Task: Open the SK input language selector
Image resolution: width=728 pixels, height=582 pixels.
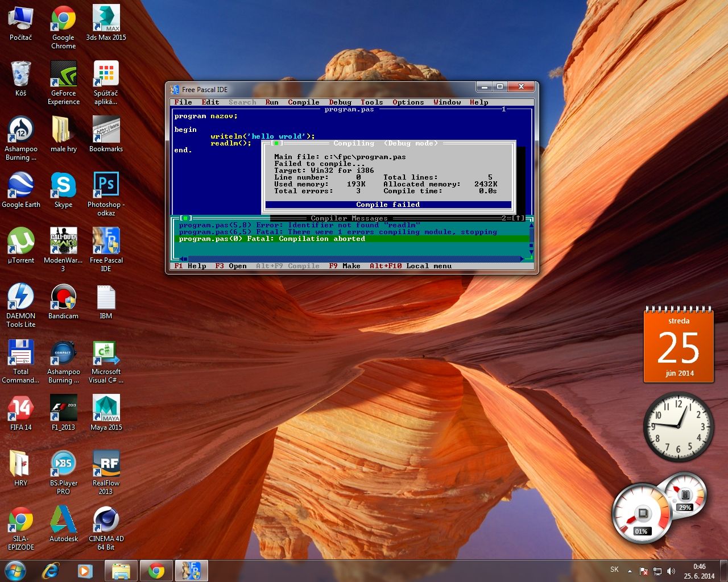Action: [614, 569]
